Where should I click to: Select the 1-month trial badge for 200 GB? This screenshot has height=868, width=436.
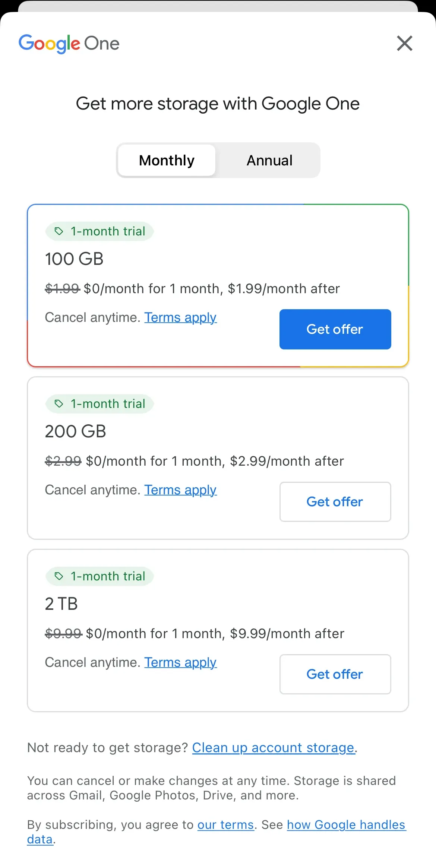coord(99,403)
